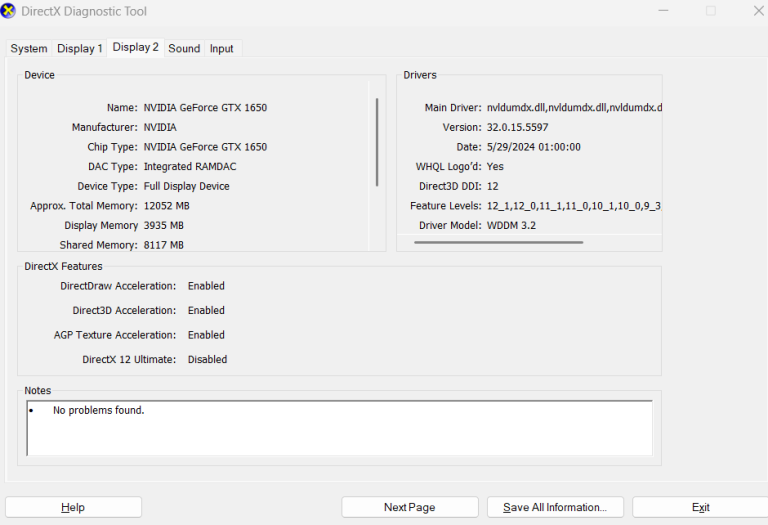Open the Display 1 tab
The height and width of the screenshot is (525, 768).
pos(79,48)
